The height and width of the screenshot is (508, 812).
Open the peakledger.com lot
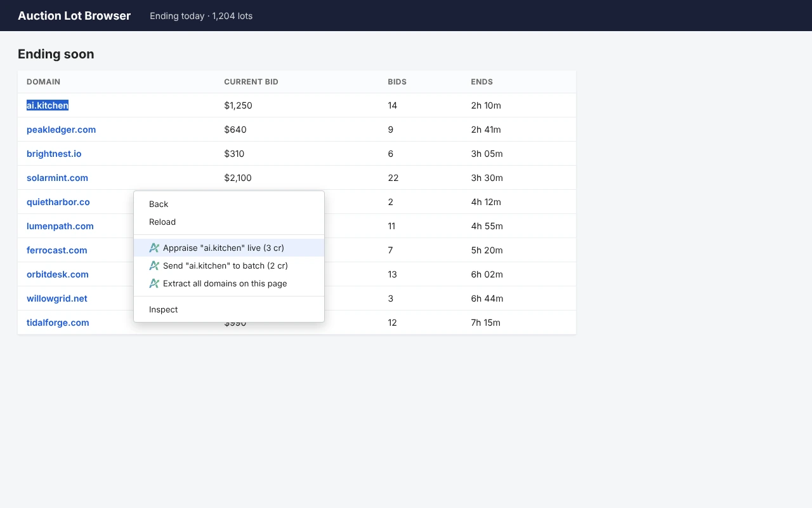[x=61, y=130]
